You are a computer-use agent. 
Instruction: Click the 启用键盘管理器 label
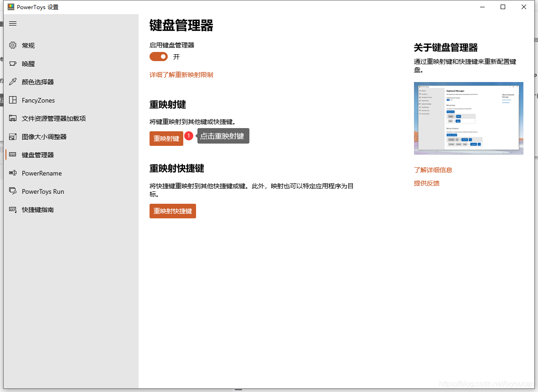(172, 45)
